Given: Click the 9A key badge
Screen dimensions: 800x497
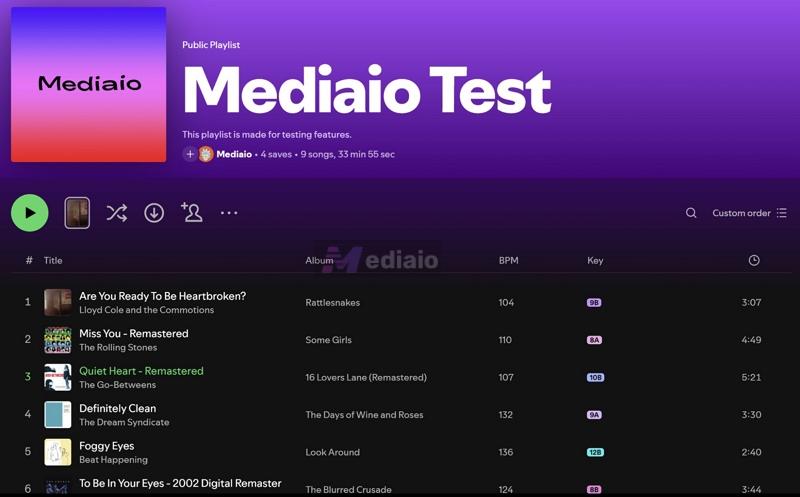Looking at the screenshot, I should coord(594,415).
